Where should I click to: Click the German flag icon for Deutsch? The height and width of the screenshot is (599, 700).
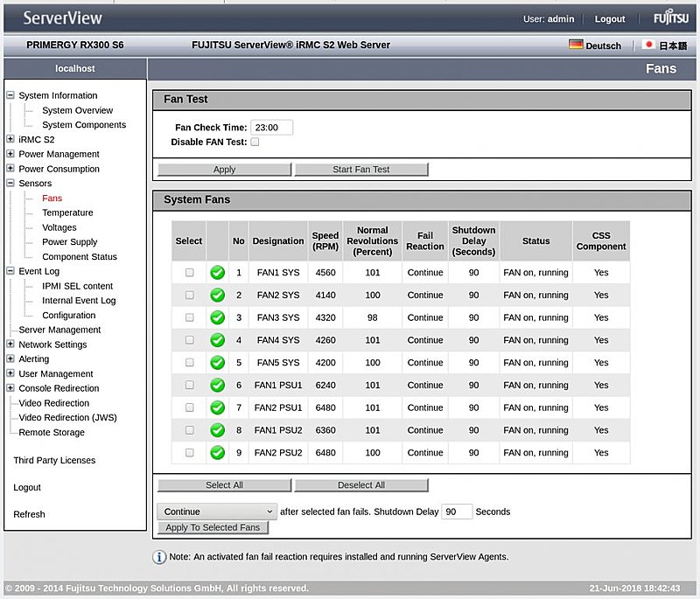576,45
